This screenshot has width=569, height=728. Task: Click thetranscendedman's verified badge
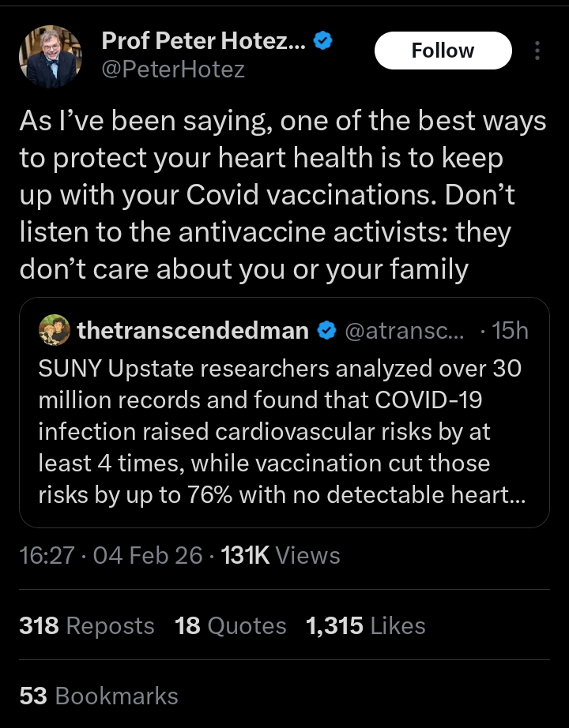(x=325, y=331)
